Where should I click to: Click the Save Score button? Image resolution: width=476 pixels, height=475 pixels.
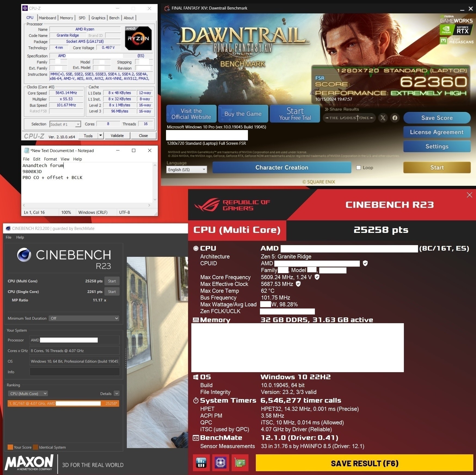(437, 118)
